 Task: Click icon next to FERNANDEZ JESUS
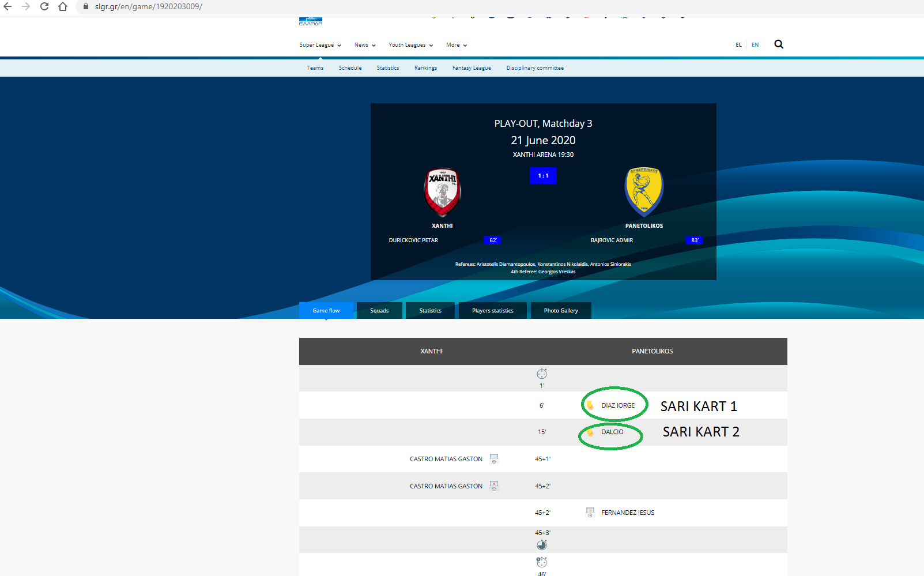tap(590, 513)
